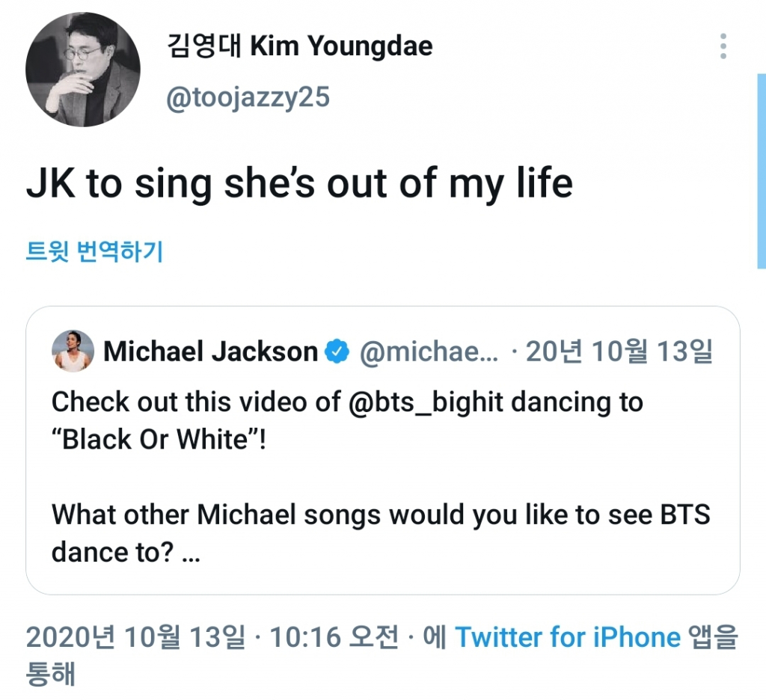Click the 트윗 번역하기 translate link

(x=95, y=251)
